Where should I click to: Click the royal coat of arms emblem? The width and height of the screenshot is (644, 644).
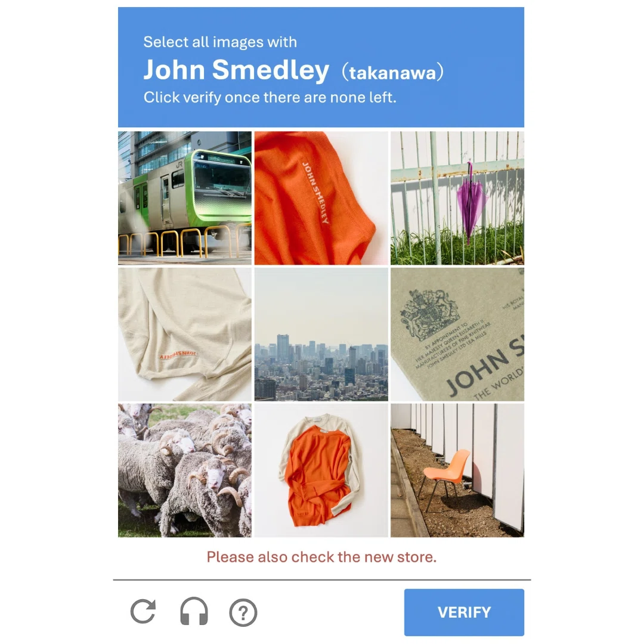pyautogui.click(x=429, y=314)
